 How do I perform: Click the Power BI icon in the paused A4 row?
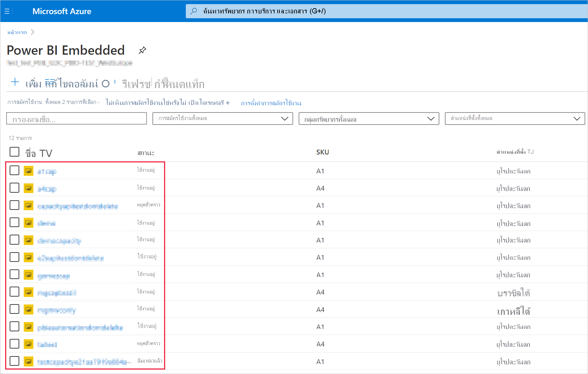pos(29,344)
